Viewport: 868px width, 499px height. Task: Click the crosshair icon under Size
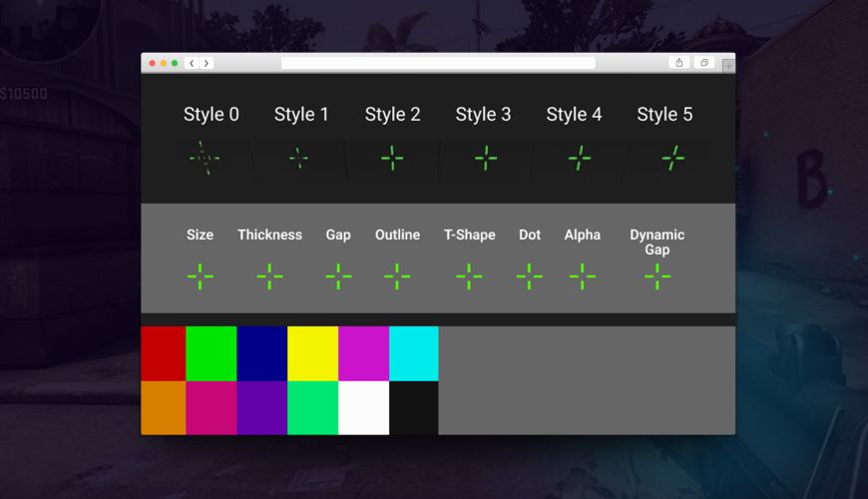201,276
